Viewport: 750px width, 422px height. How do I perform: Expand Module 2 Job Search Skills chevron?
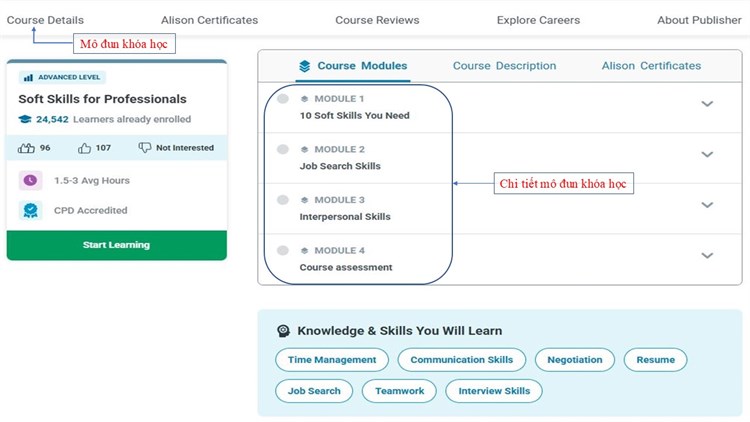(x=707, y=154)
